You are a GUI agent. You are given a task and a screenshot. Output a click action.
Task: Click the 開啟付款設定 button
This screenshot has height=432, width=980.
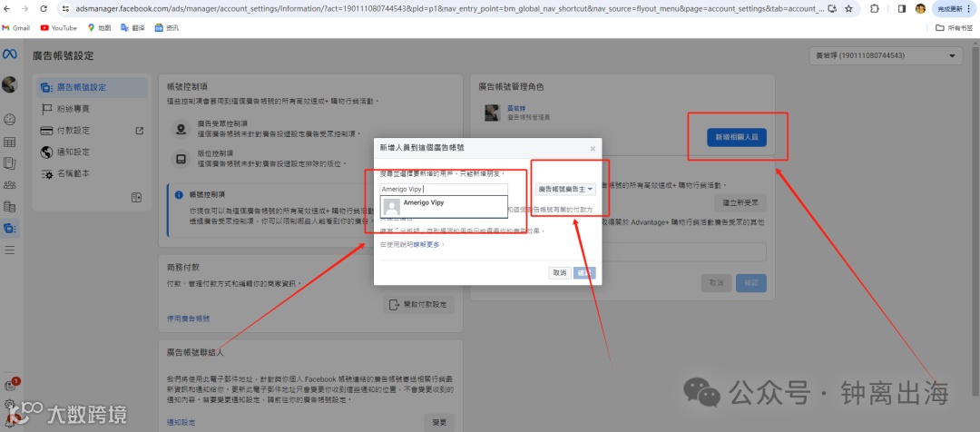click(418, 304)
